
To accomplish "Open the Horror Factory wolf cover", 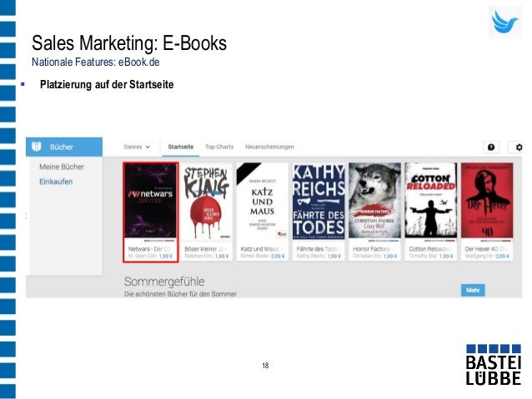I will (x=374, y=201).
